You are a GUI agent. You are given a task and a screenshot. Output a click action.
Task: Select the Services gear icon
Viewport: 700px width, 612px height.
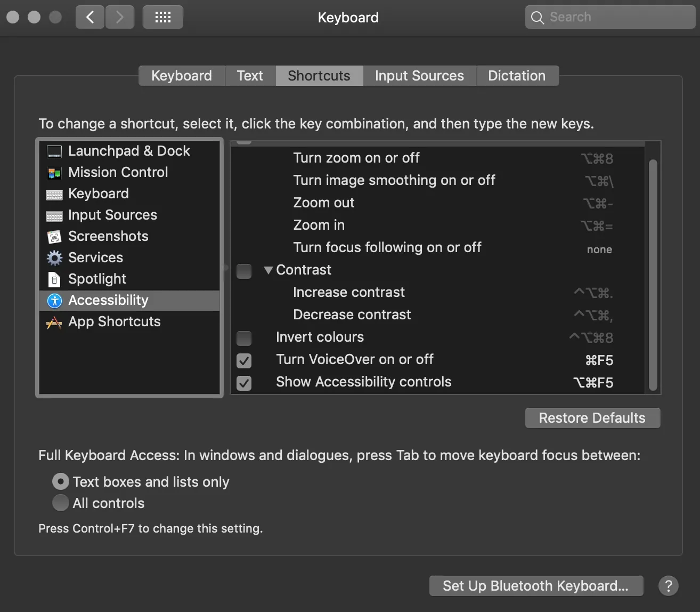tap(54, 258)
